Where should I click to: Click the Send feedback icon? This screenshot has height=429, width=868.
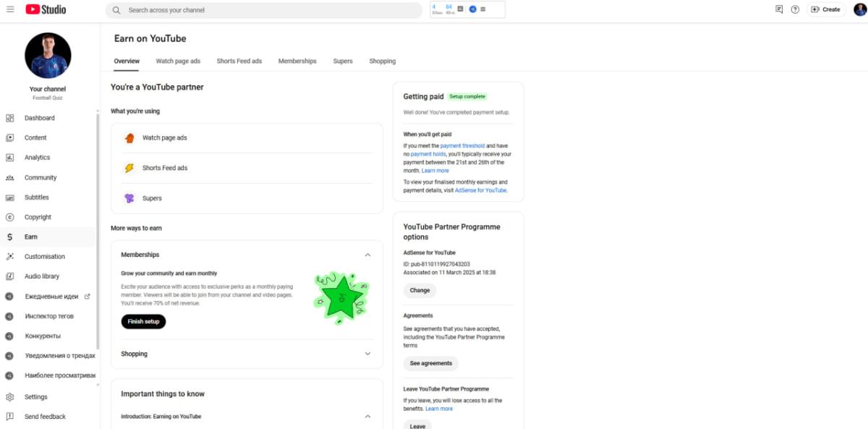tap(10, 417)
